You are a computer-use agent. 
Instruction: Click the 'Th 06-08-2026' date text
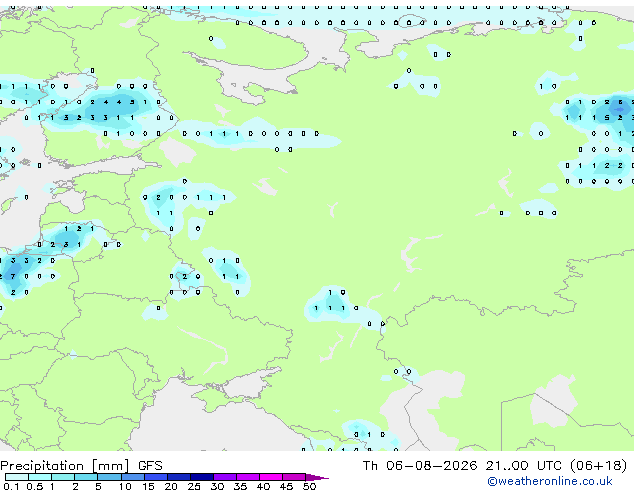(x=420, y=466)
